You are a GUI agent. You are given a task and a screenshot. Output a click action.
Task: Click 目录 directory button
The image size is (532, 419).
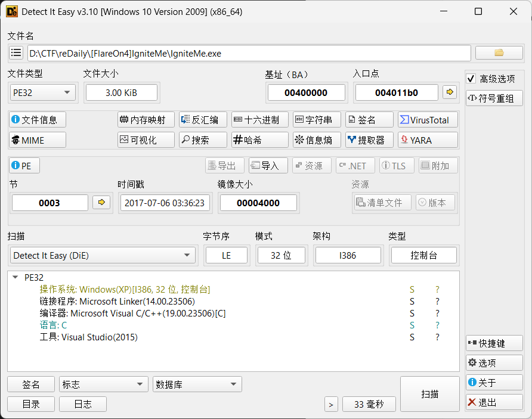[31, 404]
